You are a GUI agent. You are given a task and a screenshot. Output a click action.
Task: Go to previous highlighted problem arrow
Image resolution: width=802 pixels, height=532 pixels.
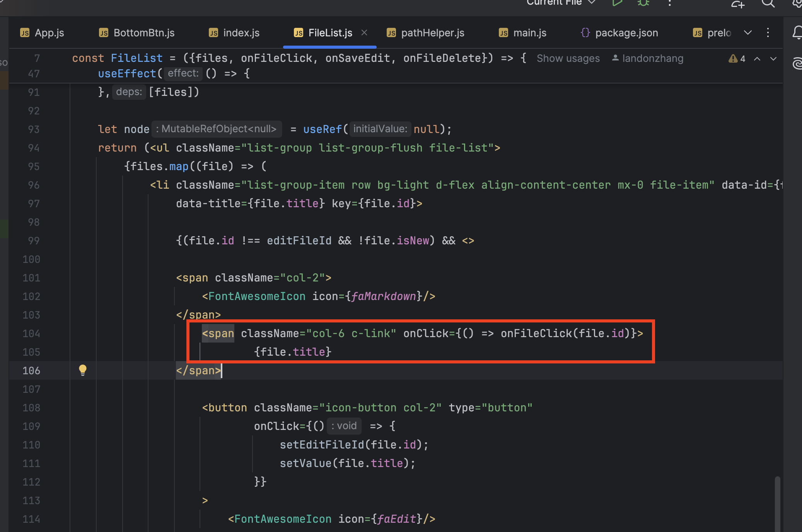pos(757,59)
